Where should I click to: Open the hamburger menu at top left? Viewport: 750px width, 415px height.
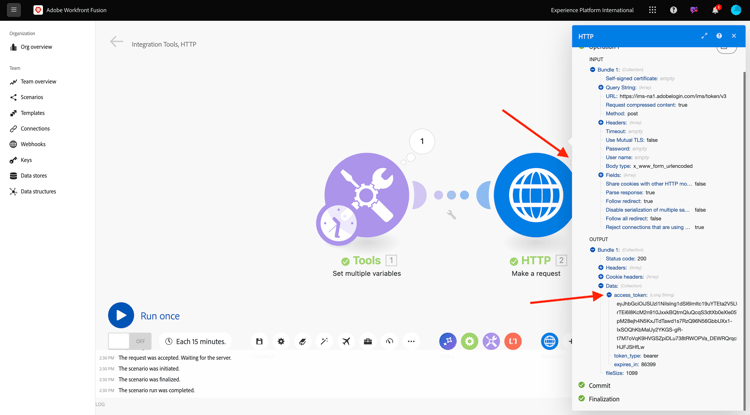[14, 10]
